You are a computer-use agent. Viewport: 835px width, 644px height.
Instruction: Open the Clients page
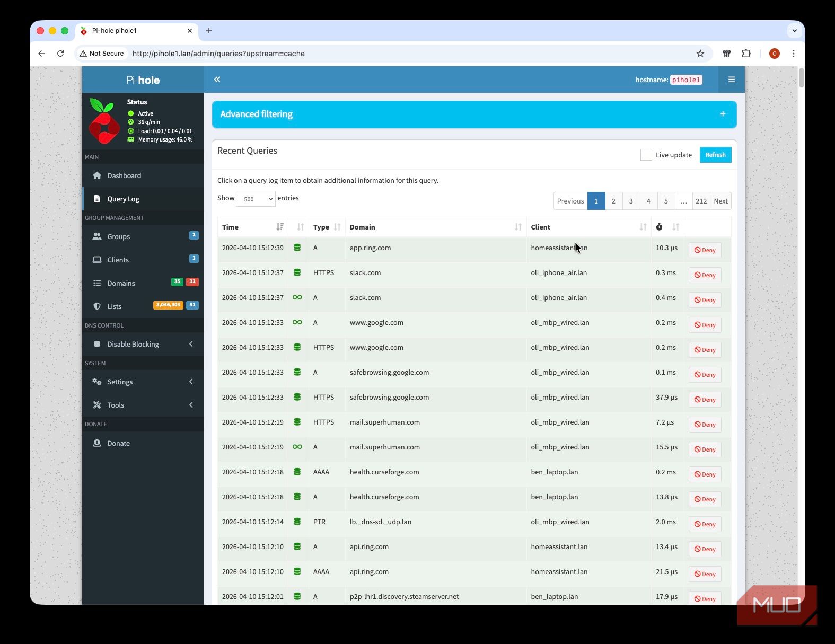point(143,260)
